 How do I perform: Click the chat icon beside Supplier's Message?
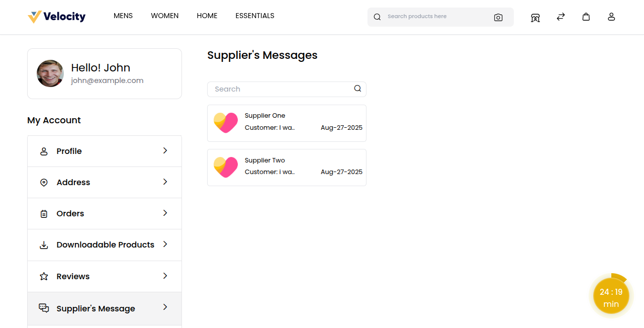pyautogui.click(x=44, y=307)
